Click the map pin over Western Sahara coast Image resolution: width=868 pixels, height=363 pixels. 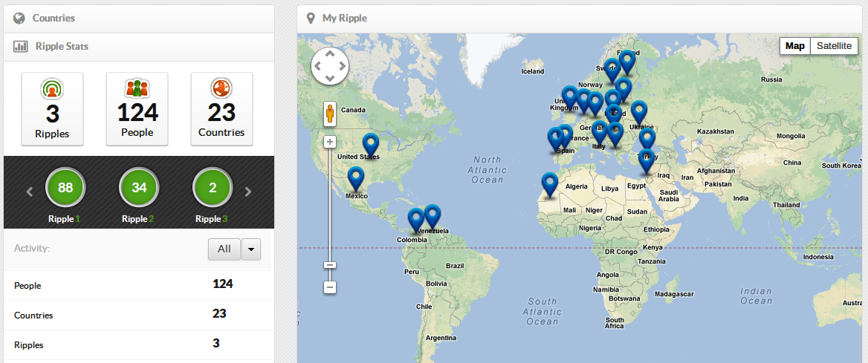click(549, 186)
